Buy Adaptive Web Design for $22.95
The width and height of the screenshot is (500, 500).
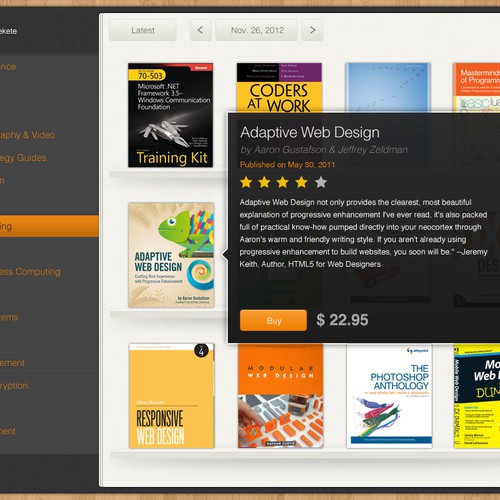273,320
